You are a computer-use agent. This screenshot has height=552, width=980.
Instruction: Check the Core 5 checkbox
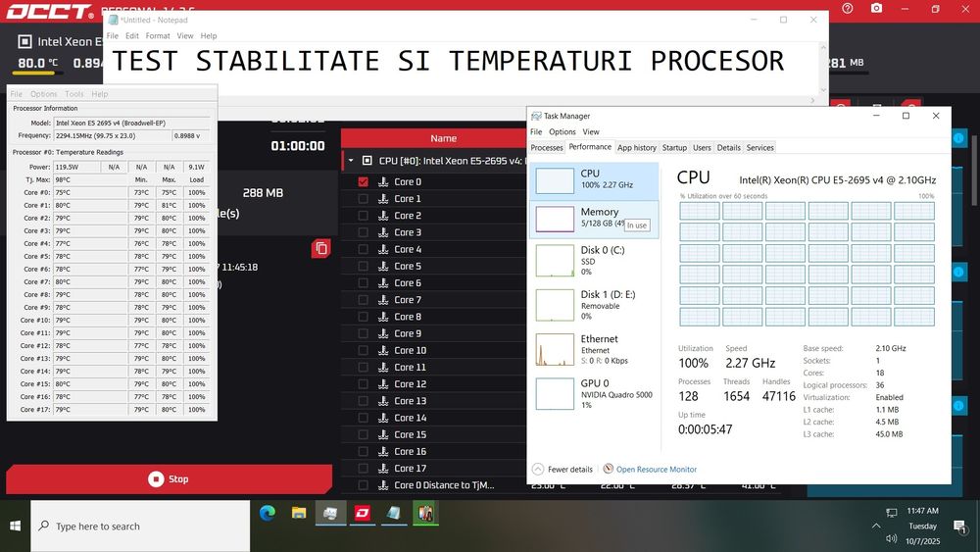364,266
